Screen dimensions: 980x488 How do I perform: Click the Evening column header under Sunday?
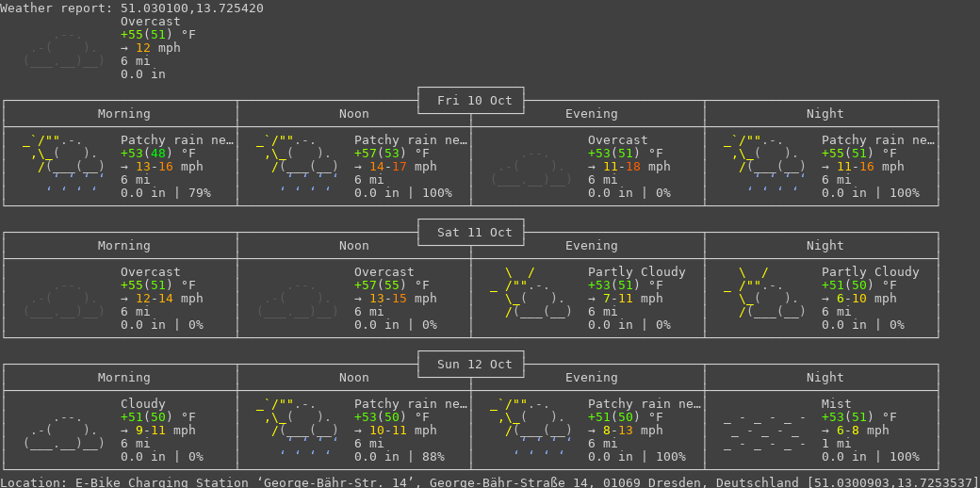[591, 378]
